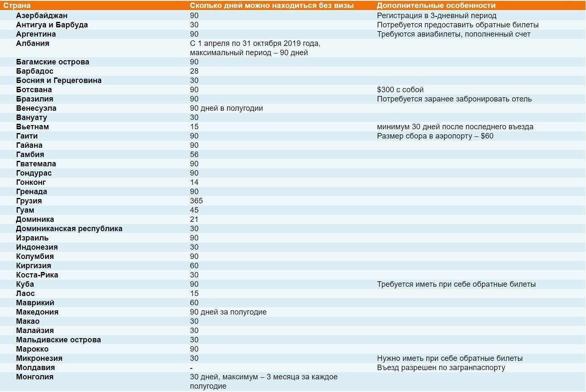Screen dimensions: 586x392
Task: Click the 'Гуам' country cell
Action: click(x=25, y=210)
